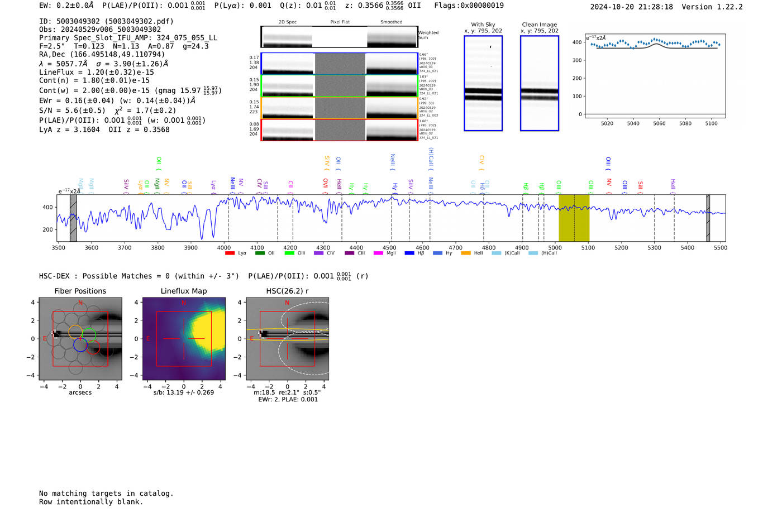Screen dimensions: 782x532
Task: Click the red fiber circle in Fiber Positions
Action: tap(93, 347)
